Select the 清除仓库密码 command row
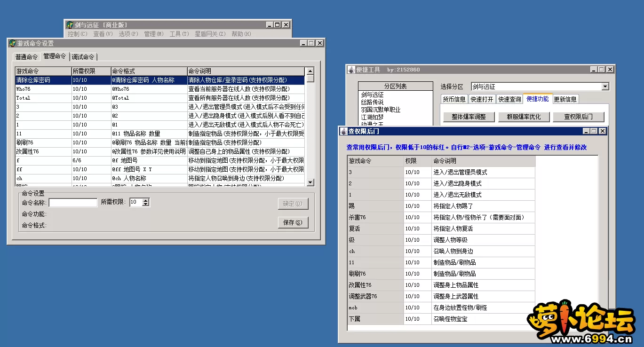Viewport: 644px width, 347px height. tap(160, 80)
